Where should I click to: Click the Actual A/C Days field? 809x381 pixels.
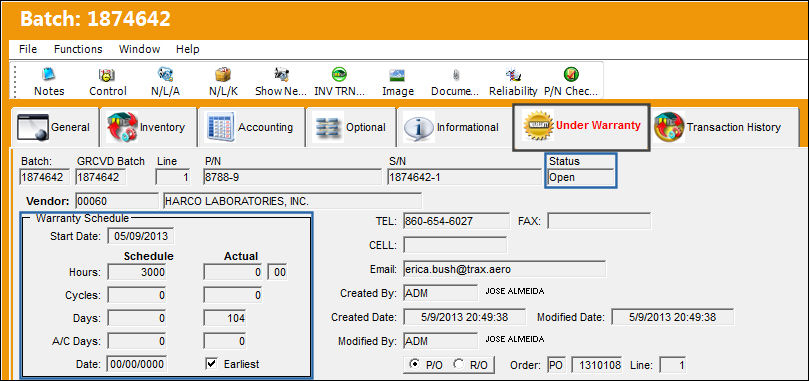pyautogui.click(x=225, y=341)
